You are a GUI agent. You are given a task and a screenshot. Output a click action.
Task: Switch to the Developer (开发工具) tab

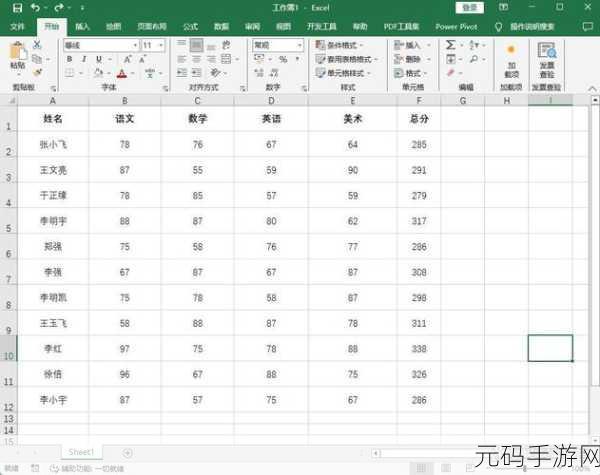tap(321, 26)
